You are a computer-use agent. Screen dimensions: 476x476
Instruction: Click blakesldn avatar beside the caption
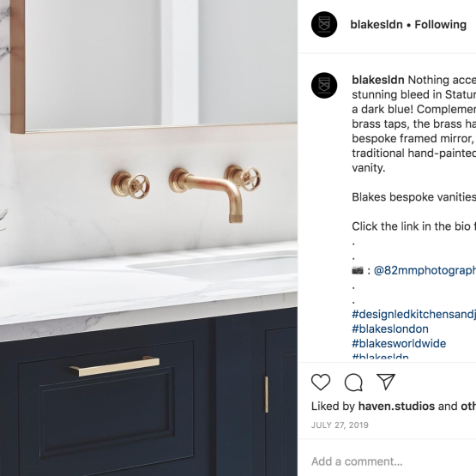(324, 85)
